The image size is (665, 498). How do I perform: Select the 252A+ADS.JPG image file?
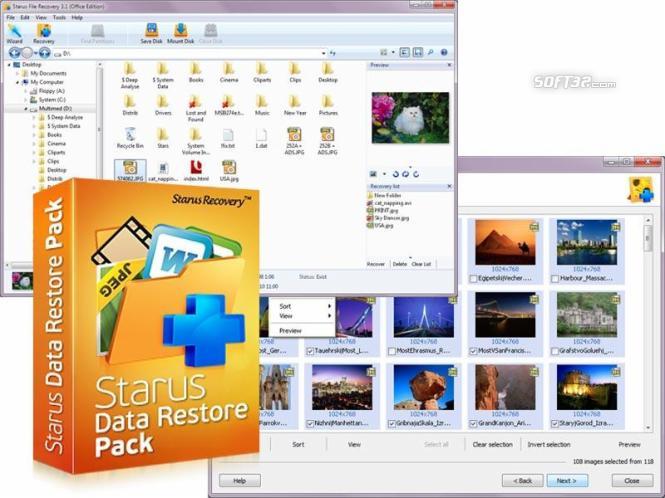coord(294,141)
